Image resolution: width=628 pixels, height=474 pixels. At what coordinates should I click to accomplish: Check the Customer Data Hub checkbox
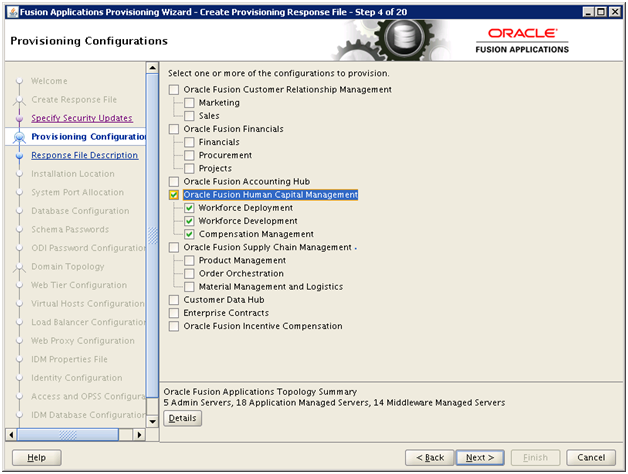174,300
